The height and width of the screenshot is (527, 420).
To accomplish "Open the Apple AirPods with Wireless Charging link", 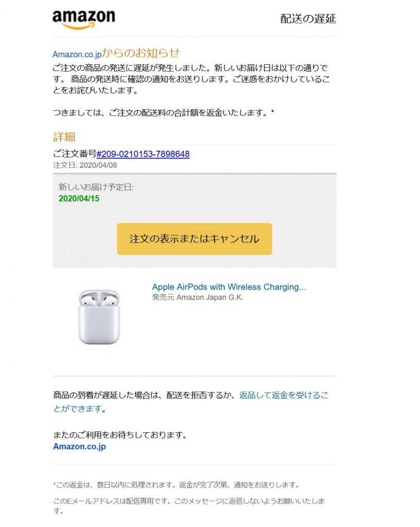I will click(229, 287).
